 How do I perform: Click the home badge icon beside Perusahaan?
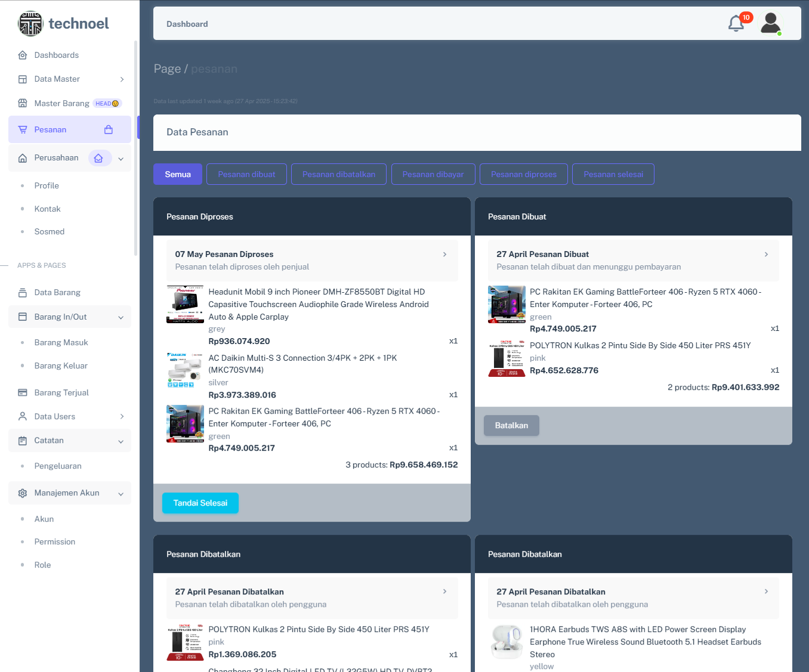coord(99,158)
